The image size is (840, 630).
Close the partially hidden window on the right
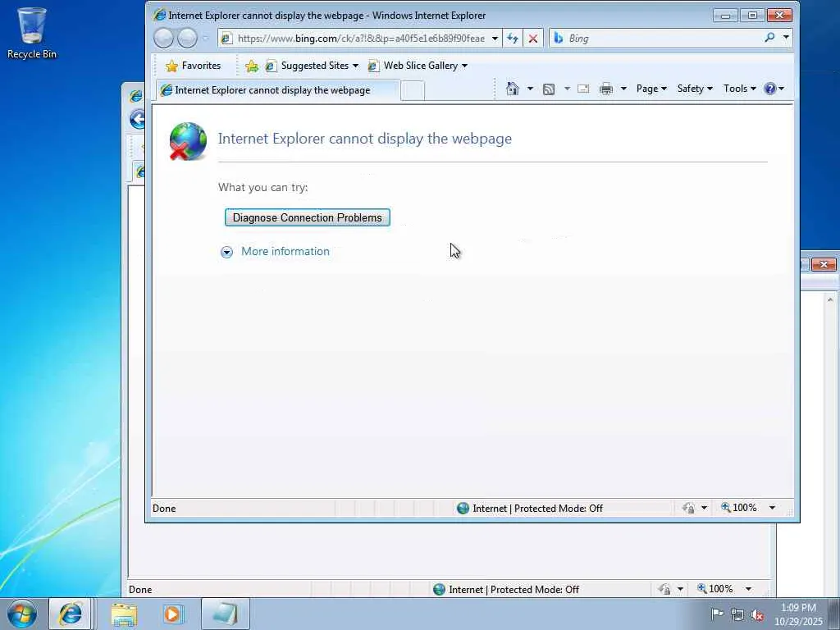[x=824, y=265]
